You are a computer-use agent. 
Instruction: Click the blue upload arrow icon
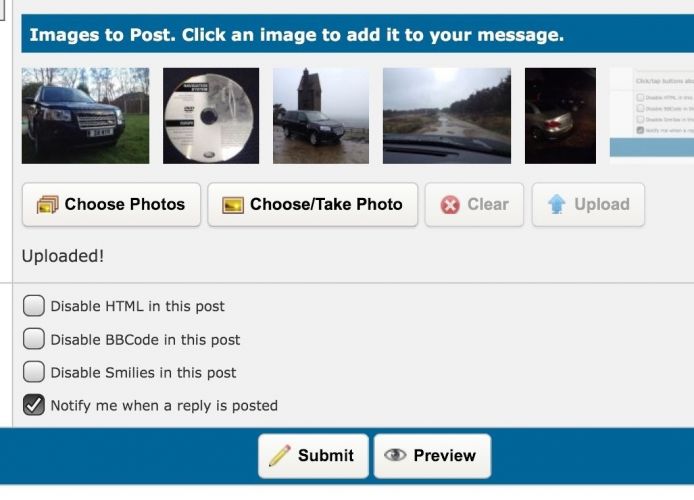pos(557,204)
